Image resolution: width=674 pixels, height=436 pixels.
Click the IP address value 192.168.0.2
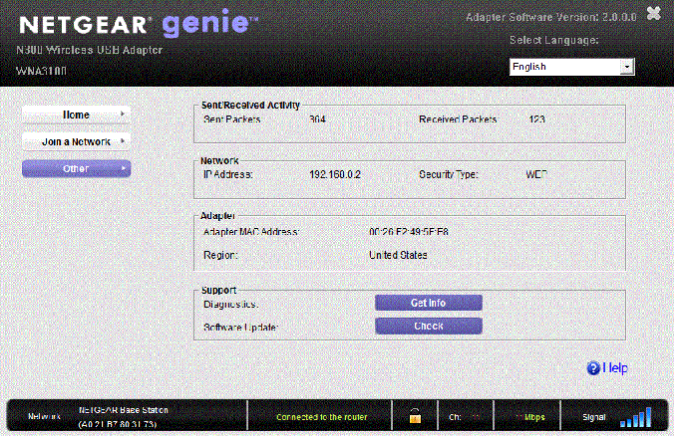335,175
